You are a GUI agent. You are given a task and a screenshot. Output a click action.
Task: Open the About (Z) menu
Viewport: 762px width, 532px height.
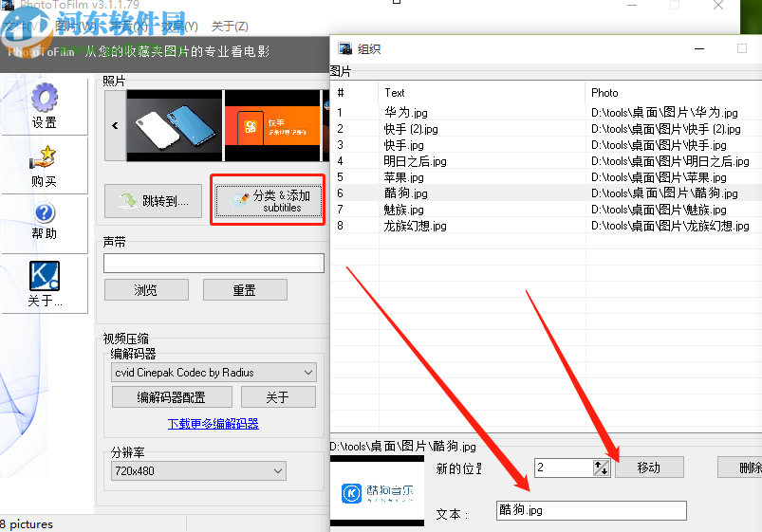pyautogui.click(x=230, y=27)
